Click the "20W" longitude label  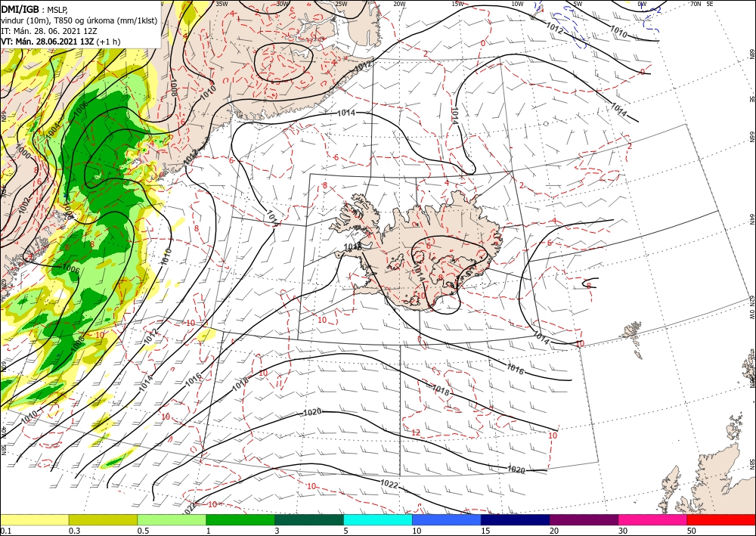coord(398,4)
